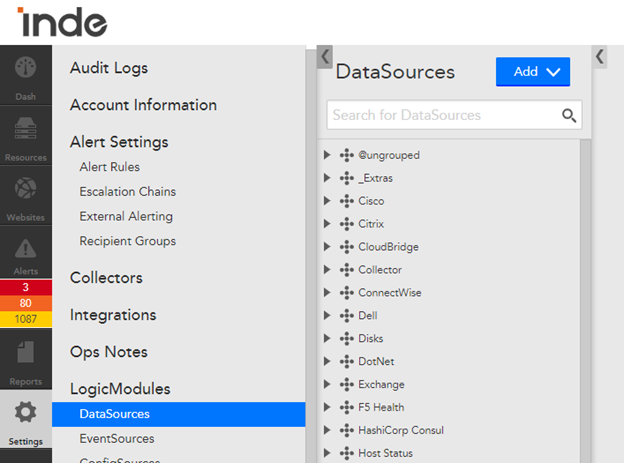Go to Alert Rules

pos(109,167)
